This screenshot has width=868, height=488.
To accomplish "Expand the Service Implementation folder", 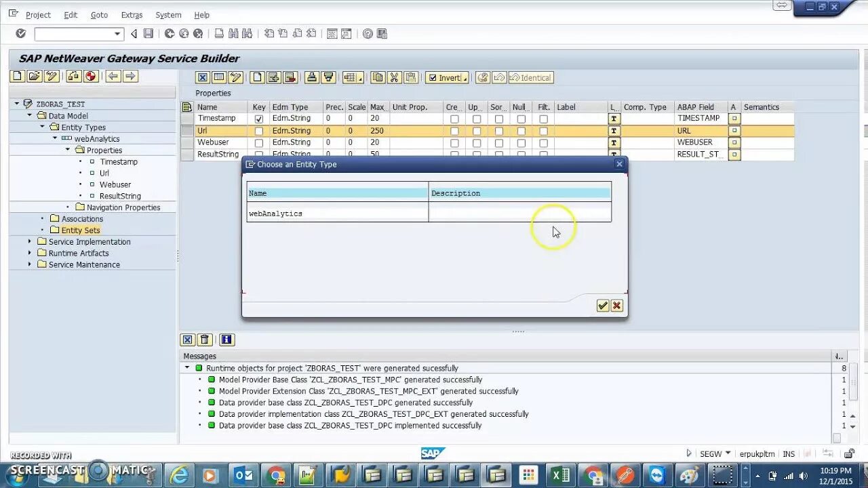I will (x=30, y=241).
